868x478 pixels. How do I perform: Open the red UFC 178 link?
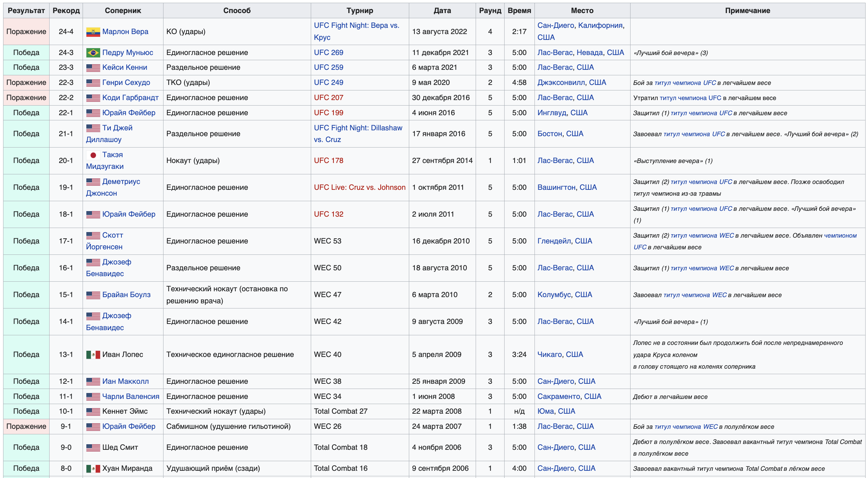(x=328, y=161)
